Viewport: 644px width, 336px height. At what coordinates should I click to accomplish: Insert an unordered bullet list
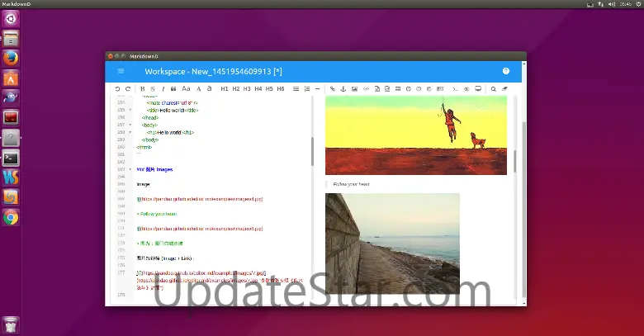pos(296,88)
